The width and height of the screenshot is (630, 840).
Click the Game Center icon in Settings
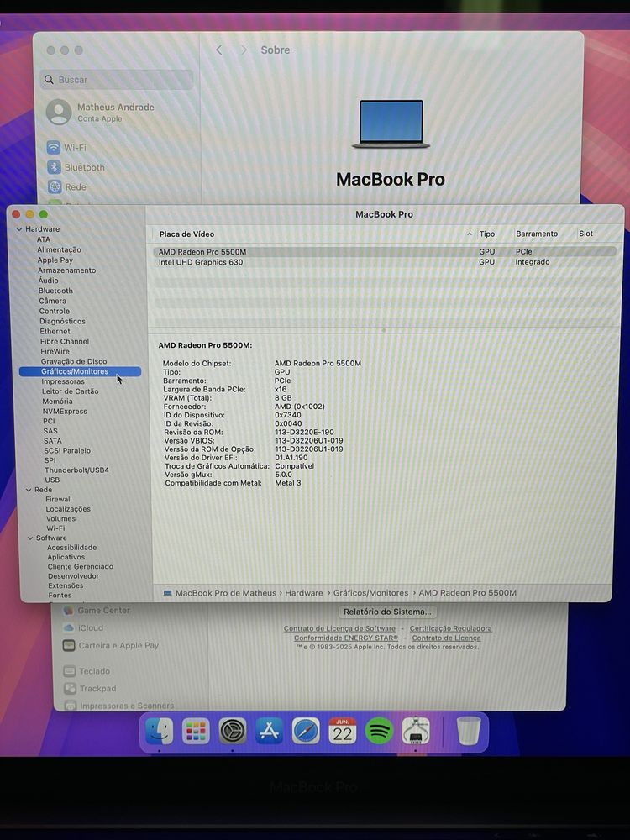pos(68,610)
